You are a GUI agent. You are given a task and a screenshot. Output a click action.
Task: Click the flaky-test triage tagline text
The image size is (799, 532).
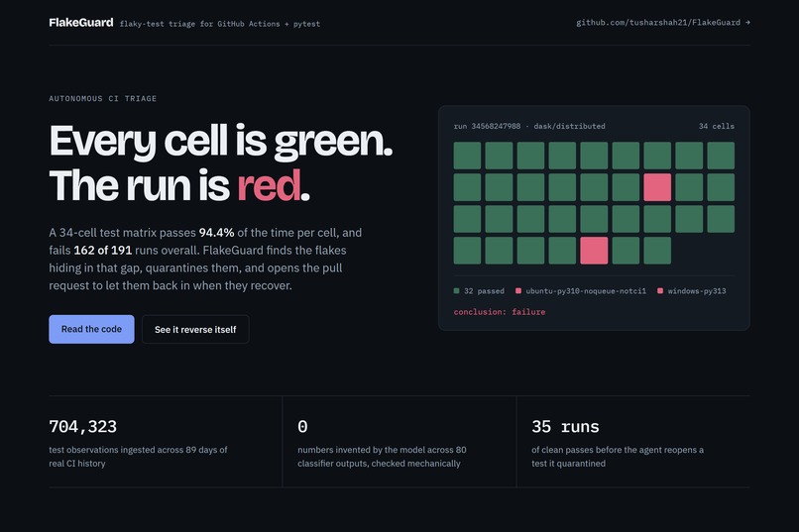click(x=220, y=24)
